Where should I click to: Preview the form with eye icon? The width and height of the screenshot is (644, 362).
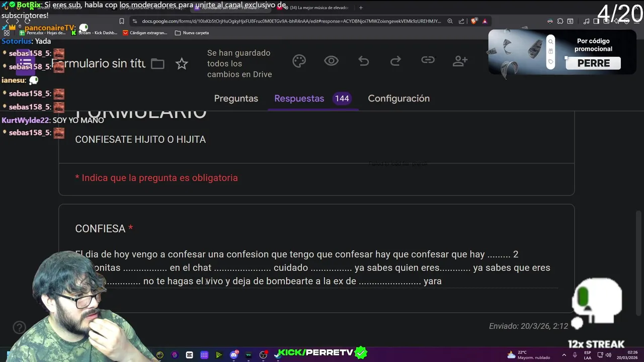[331, 61]
